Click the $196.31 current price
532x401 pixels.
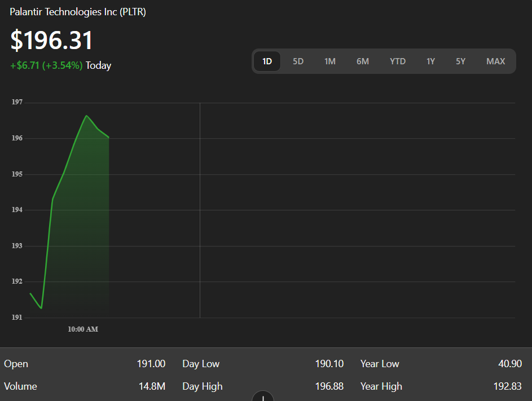tap(52, 41)
